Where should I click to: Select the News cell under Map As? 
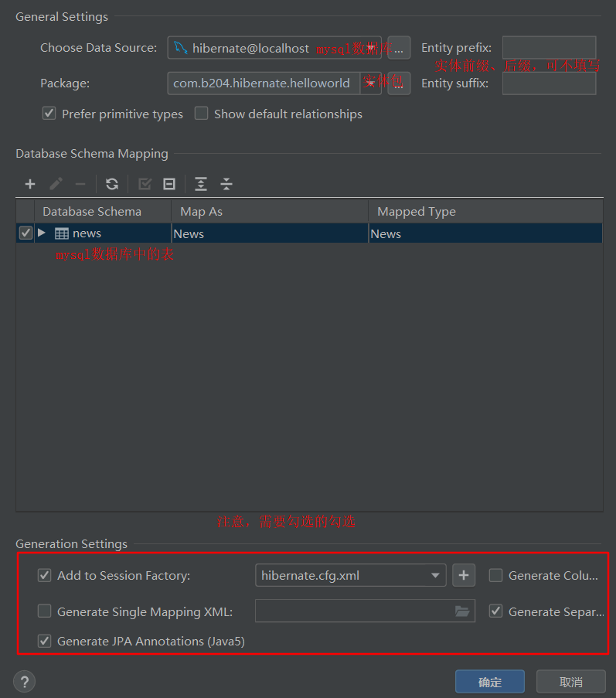pos(270,233)
